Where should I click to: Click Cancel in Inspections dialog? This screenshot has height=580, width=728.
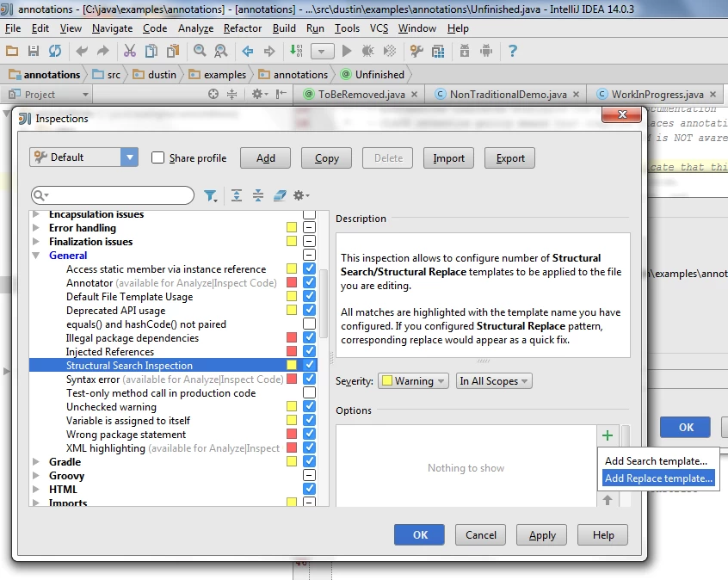pos(480,535)
